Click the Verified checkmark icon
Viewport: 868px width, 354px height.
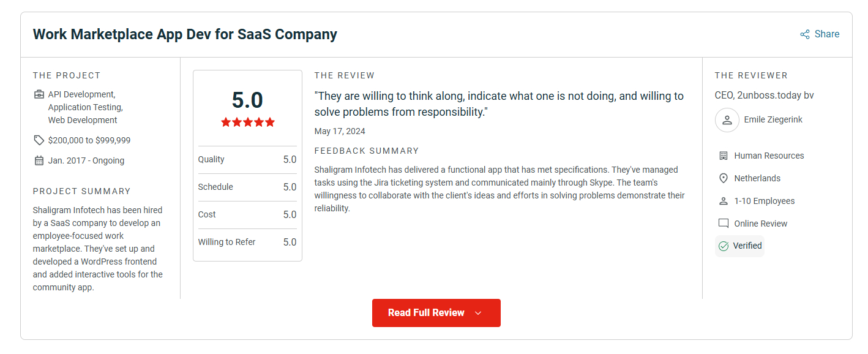point(724,246)
